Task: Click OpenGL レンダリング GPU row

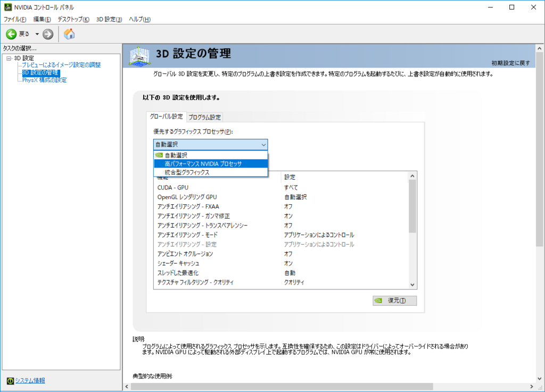Action: (x=281, y=197)
